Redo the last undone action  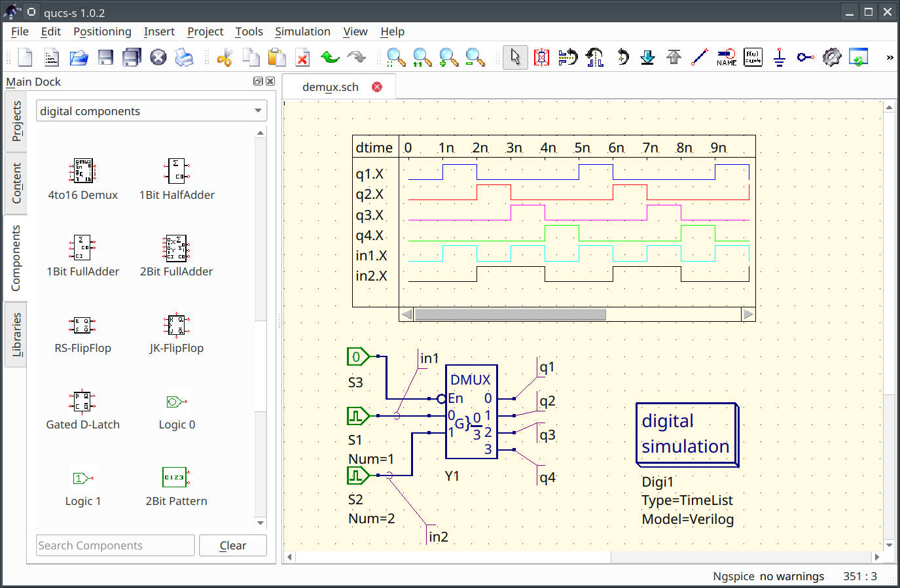(356, 58)
